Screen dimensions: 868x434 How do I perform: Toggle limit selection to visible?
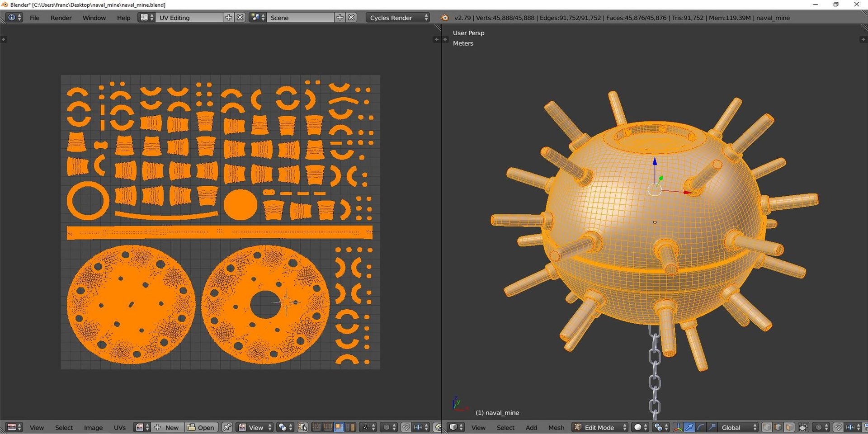(x=803, y=427)
